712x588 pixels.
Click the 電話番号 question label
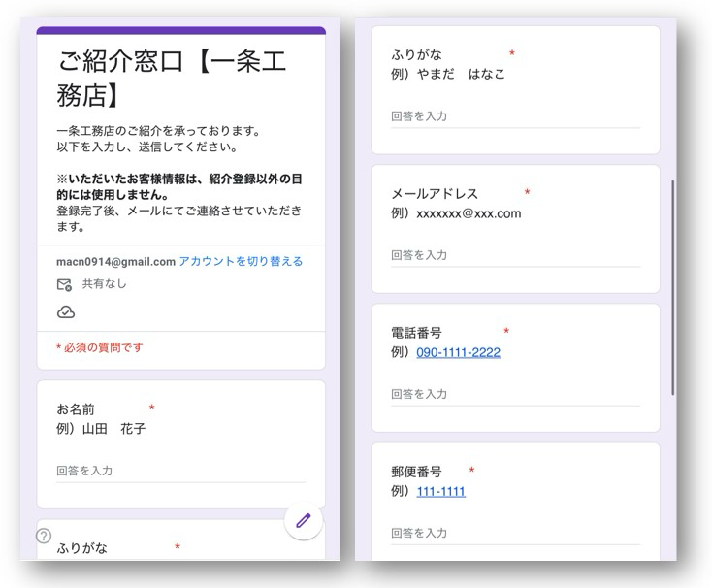[x=416, y=333]
